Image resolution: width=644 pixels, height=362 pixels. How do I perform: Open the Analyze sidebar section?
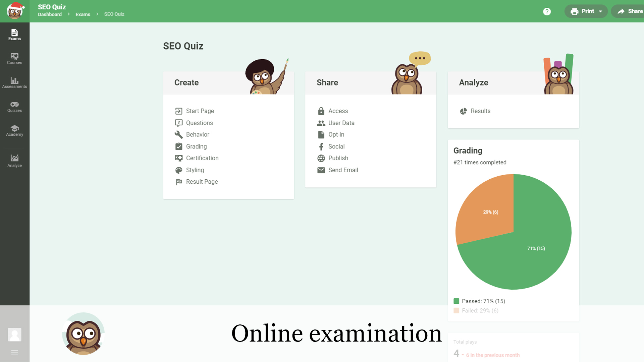pos(14,161)
